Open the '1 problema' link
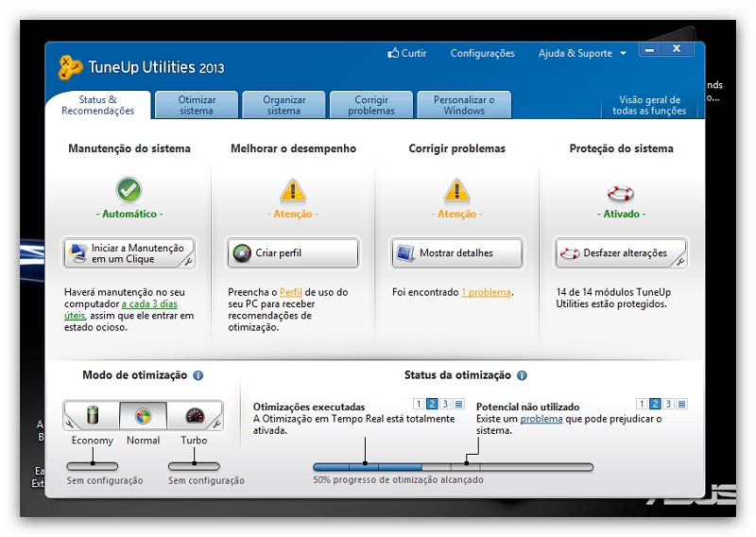The width and height of the screenshot is (756, 537). [x=486, y=293]
